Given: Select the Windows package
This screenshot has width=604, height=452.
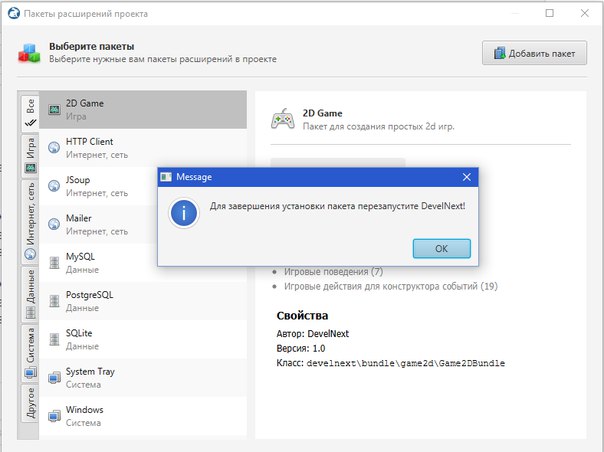Looking at the screenshot, I should coord(143,416).
